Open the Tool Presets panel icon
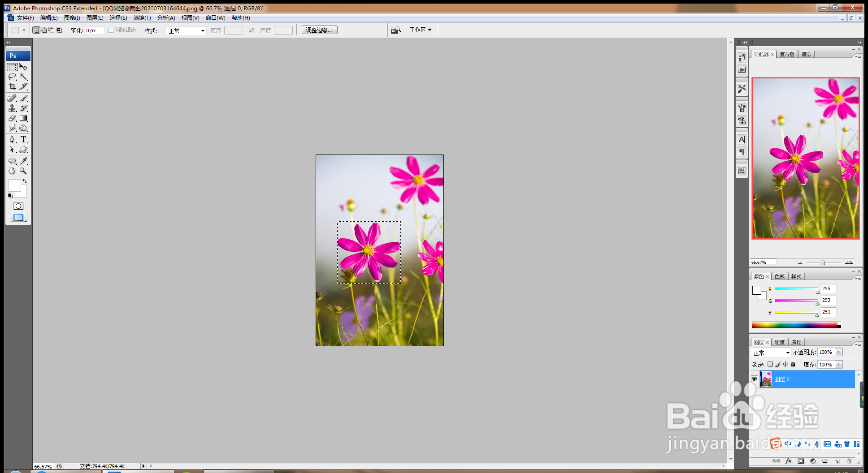Screen dimensions: 868x473 tap(742, 89)
